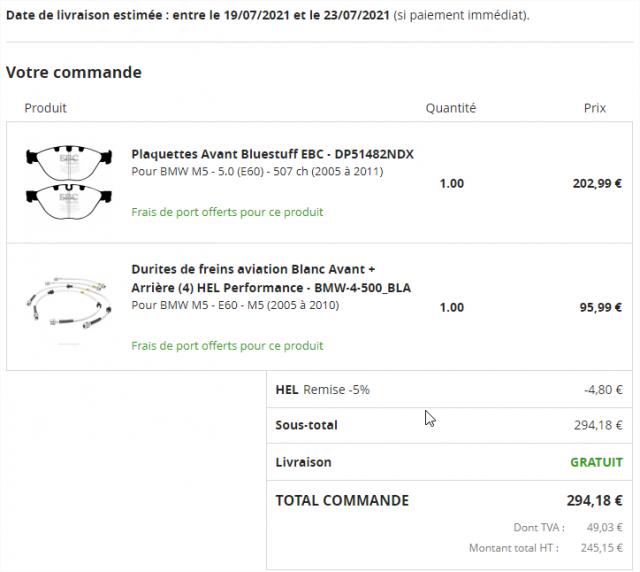Click the BMW M5 E60 2005 à 2010 text
The height and width of the screenshot is (572, 640).
click(x=235, y=305)
